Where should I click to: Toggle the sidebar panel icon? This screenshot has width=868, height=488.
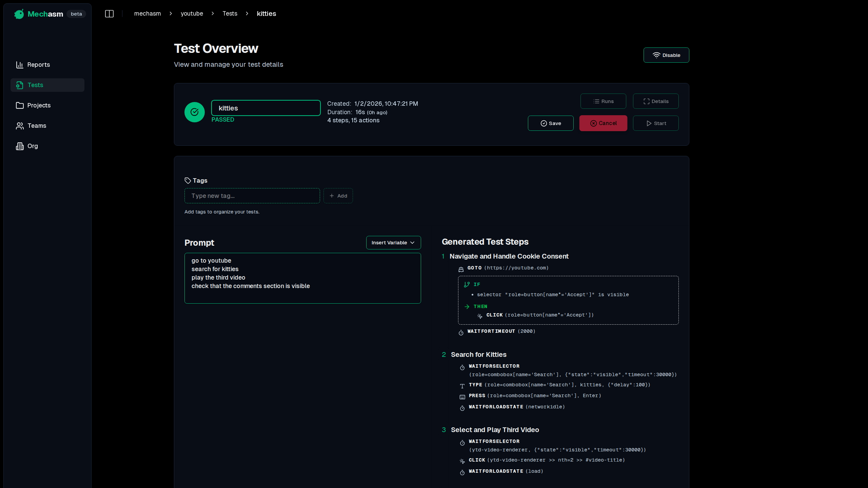coord(109,14)
